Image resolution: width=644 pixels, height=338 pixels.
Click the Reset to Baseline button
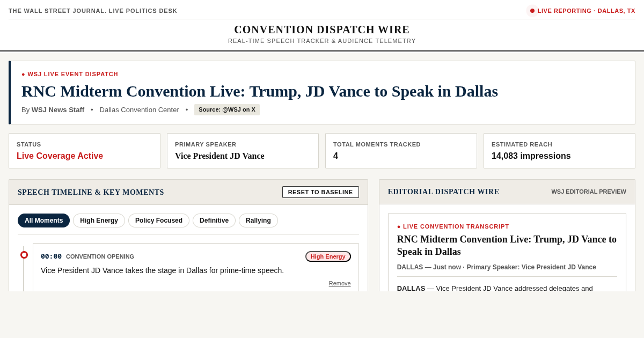[x=320, y=192]
